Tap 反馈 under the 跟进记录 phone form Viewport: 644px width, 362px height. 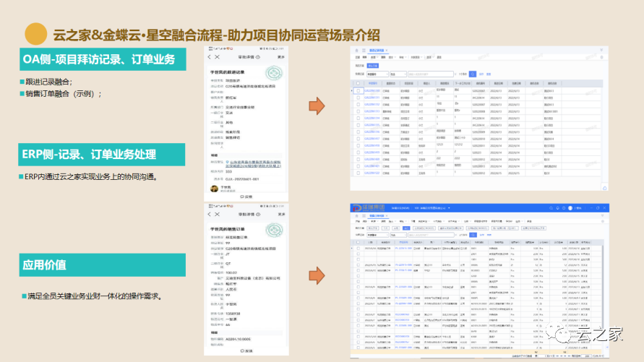coord(246,197)
